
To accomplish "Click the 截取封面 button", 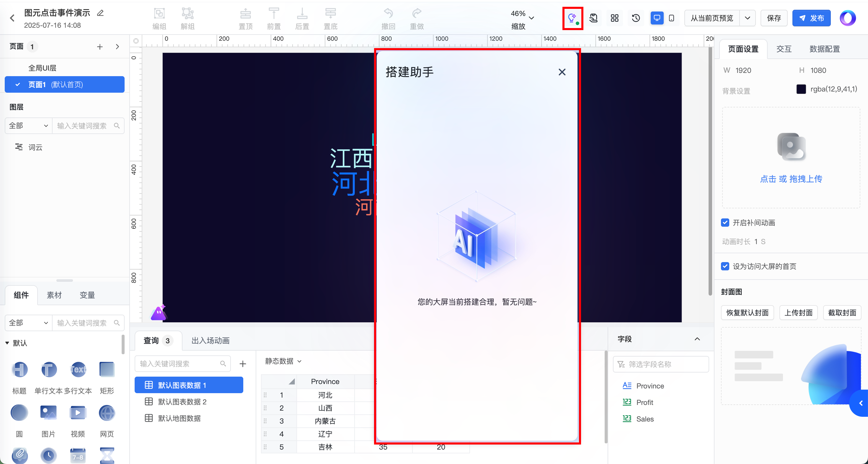I will point(842,313).
